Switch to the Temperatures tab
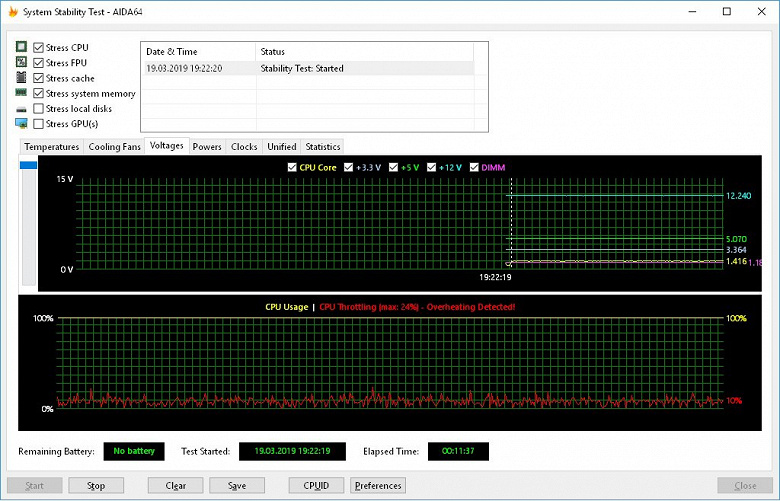 coord(52,147)
